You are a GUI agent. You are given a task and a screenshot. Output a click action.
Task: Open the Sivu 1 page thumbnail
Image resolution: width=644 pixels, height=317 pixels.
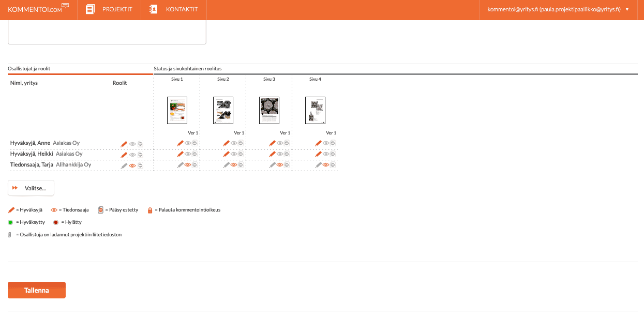(177, 110)
